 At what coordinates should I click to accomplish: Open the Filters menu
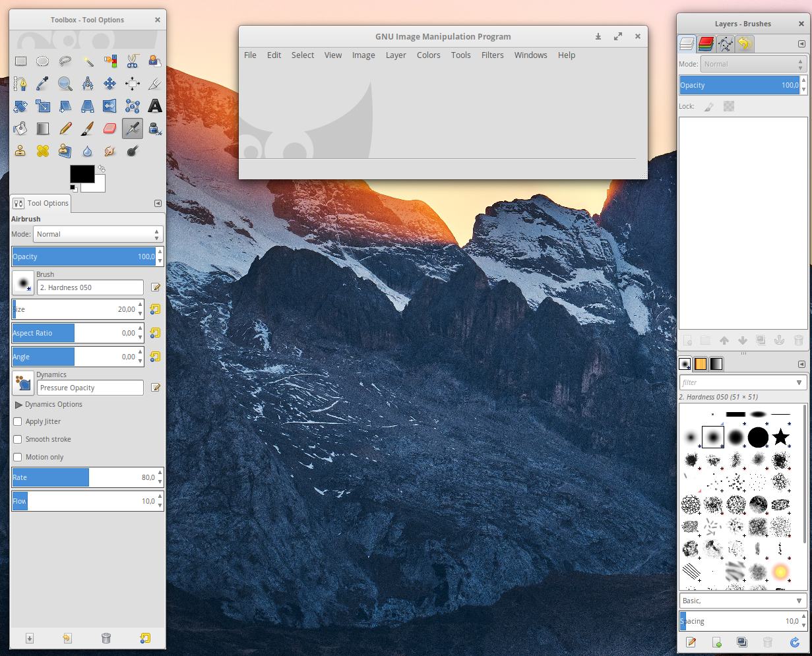pyautogui.click(x=492, y=55)
